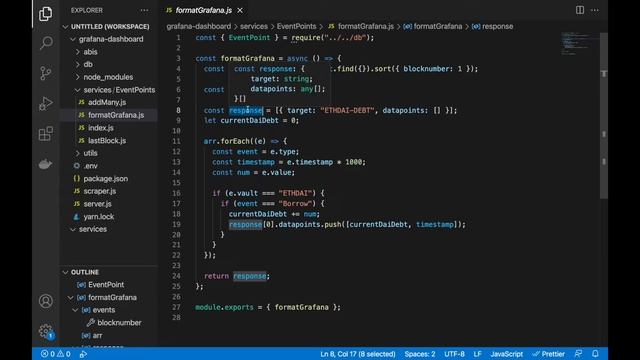
Task: Open the Explorer view in activity bar
Action: [45, 14]
